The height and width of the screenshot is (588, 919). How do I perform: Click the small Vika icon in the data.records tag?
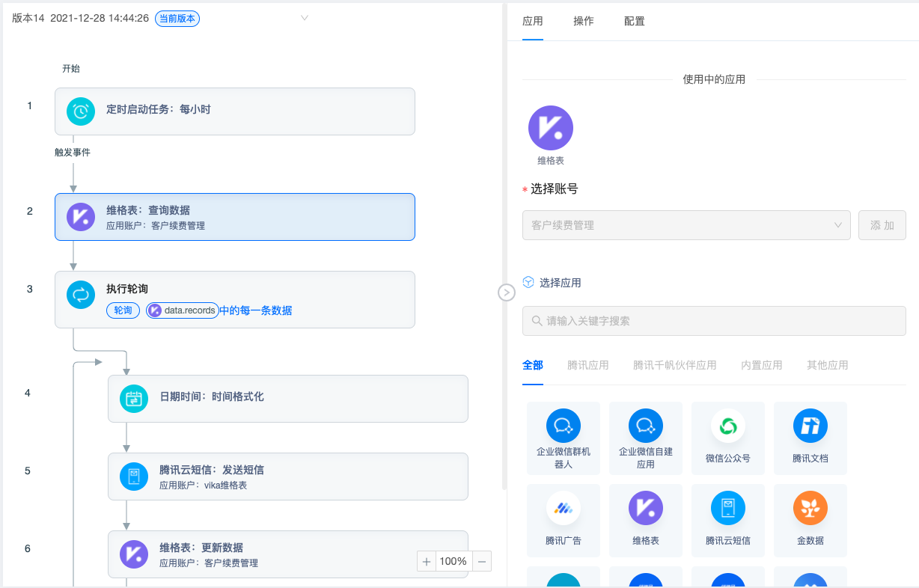(x=155, y=310)
